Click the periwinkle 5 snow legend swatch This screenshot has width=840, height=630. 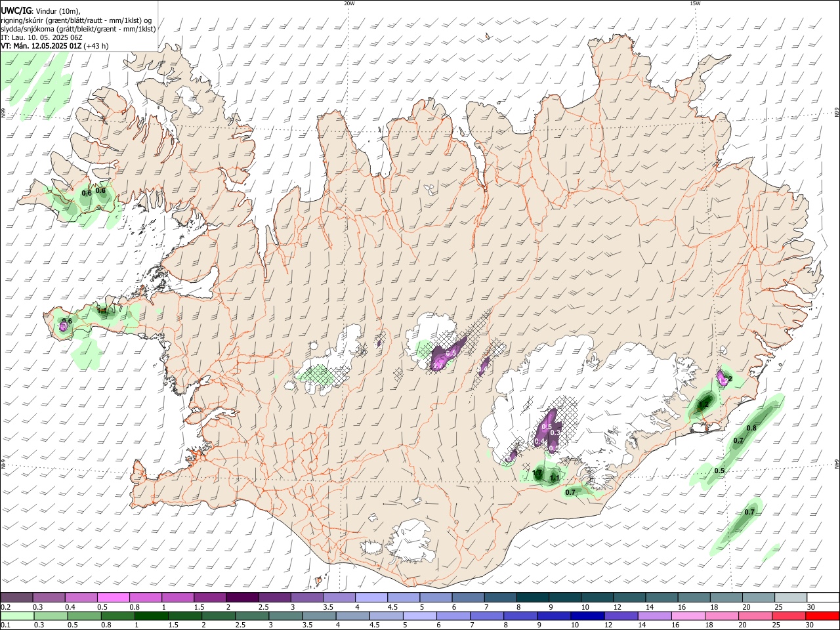coord(436,598)
